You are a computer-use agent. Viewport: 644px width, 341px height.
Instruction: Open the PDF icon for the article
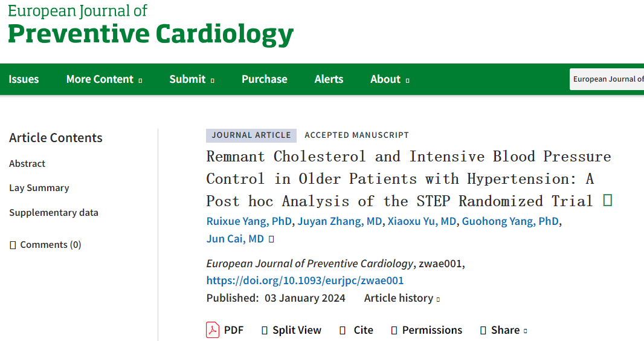[212, 330]
